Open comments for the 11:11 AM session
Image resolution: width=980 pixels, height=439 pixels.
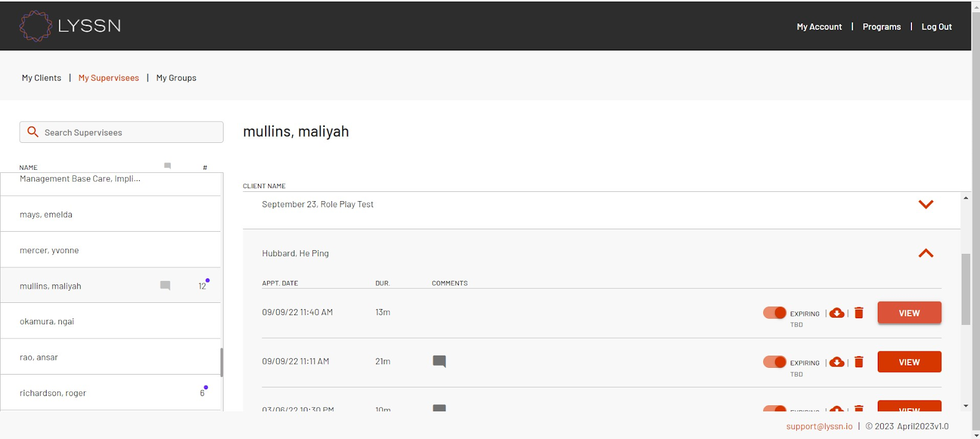coord(439,361)
